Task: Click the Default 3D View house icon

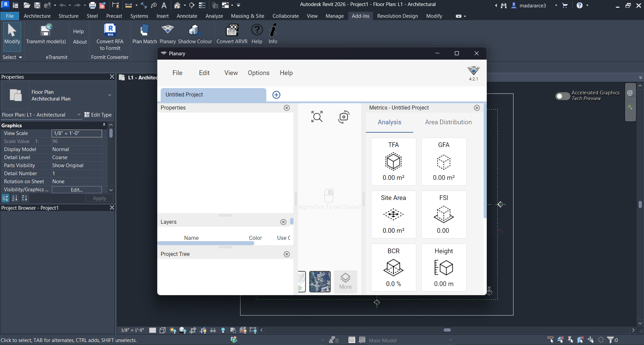Action: 177,5
